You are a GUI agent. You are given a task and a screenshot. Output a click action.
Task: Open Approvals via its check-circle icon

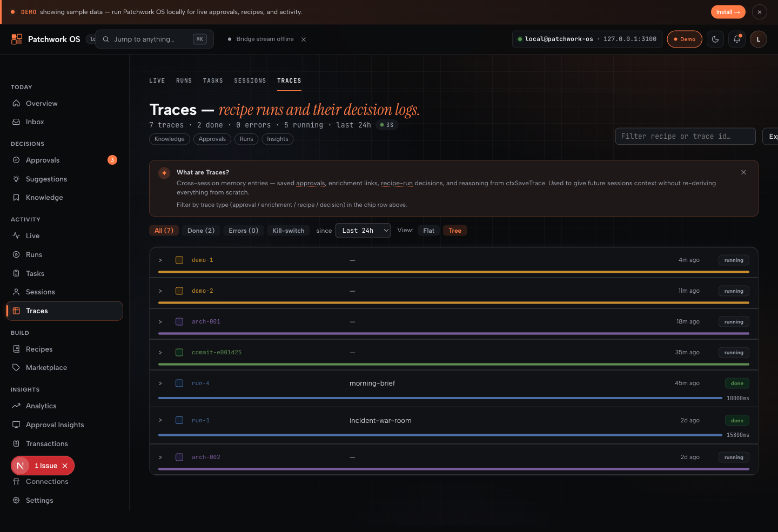click(x=16, y=160)
